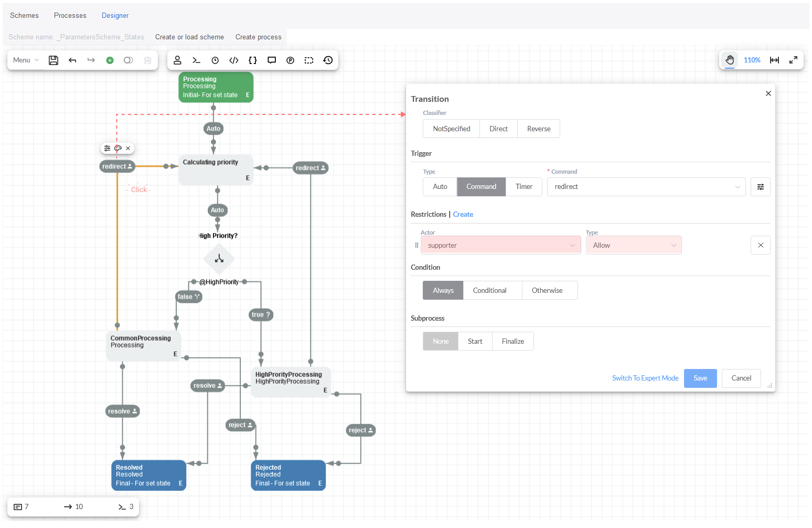
Task: Activate the hand pan tool
Action: pyautogui.click(x=730, y=60)
